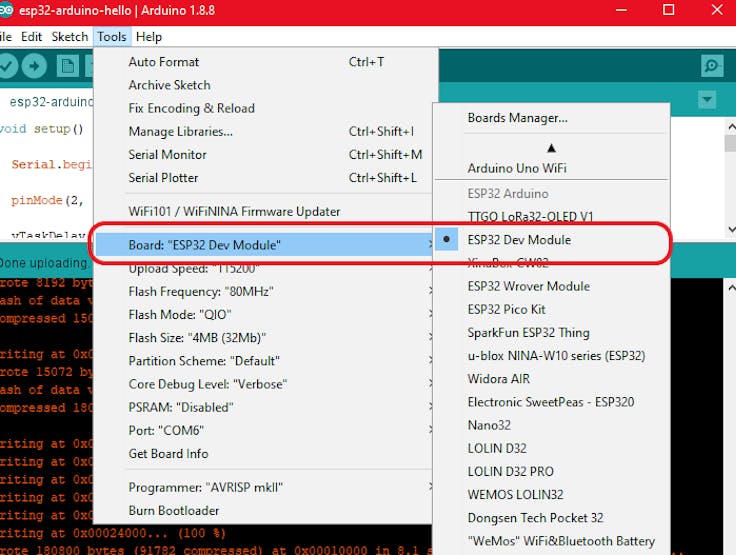This screenshot has width=736, height=555.
Task: Expand Programmer: "AVRISP mkII" submenu
Action: pyautogui.click(x=265, y=487)
